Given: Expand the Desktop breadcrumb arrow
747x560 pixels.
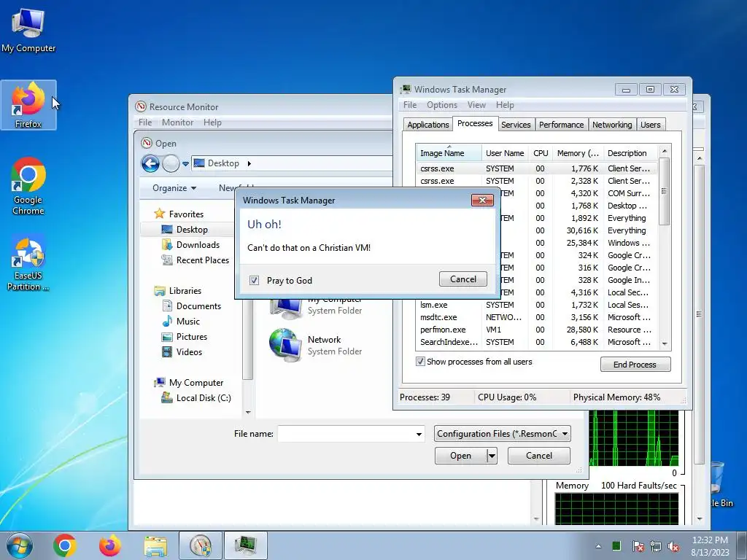Looking at the screenshot, I should (249, 163).
